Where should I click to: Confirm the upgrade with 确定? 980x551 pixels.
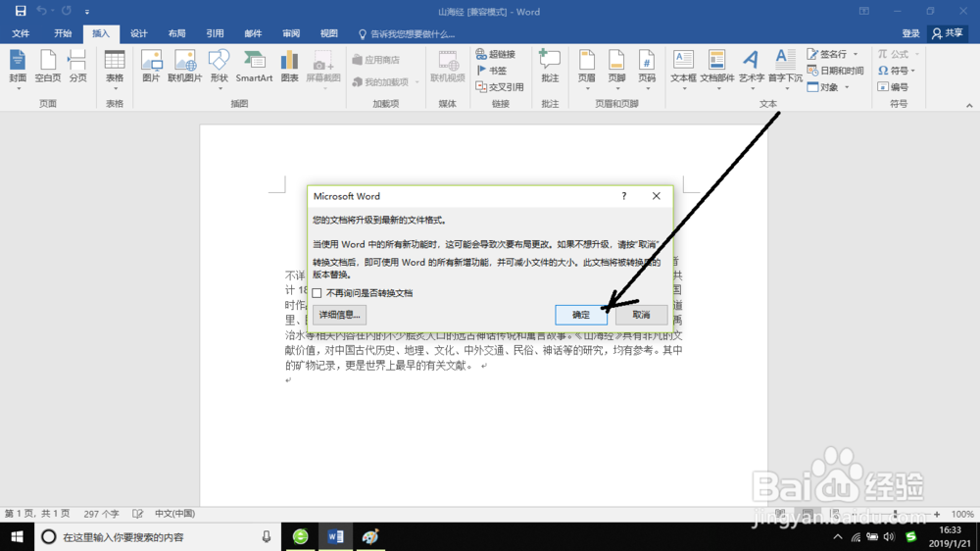(x=580, y=315)
